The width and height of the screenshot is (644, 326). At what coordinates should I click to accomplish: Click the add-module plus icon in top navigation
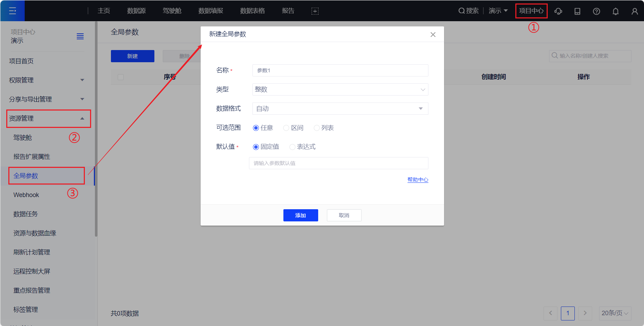pyautogui.click(x=315, y=11)
